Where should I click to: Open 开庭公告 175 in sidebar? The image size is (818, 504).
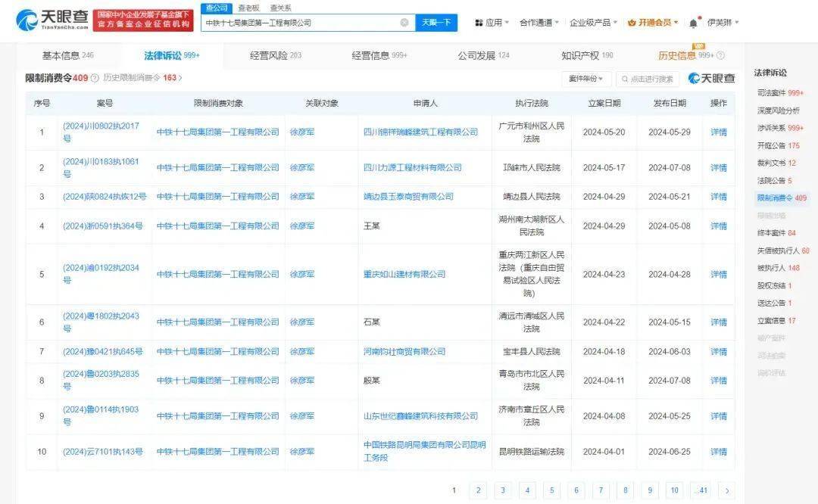point(778,145)
